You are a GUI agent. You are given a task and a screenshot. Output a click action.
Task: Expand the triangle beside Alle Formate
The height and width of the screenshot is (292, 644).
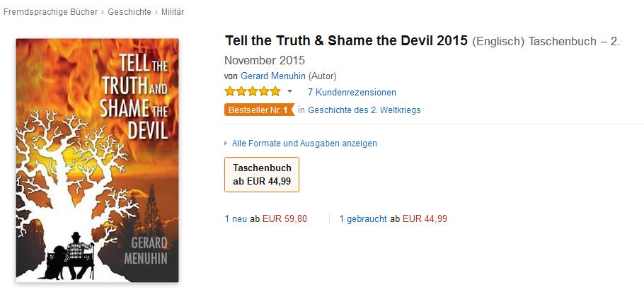[x=226, y=144]
